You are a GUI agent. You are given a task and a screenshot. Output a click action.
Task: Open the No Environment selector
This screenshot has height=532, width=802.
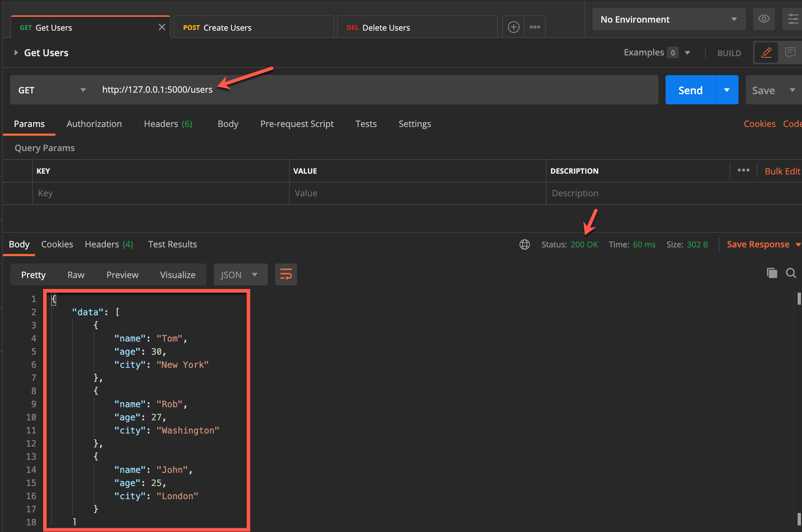(669, 19)
